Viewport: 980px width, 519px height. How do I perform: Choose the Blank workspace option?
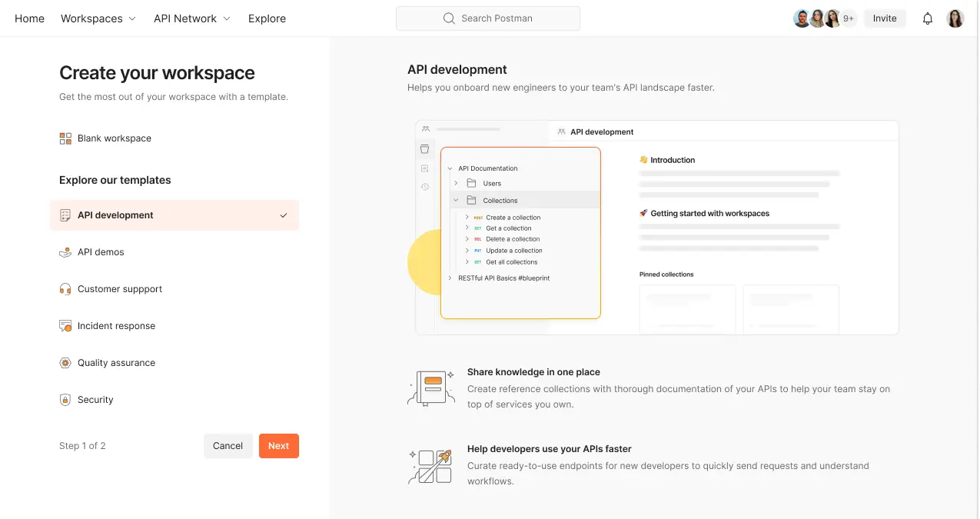(115, 138)
